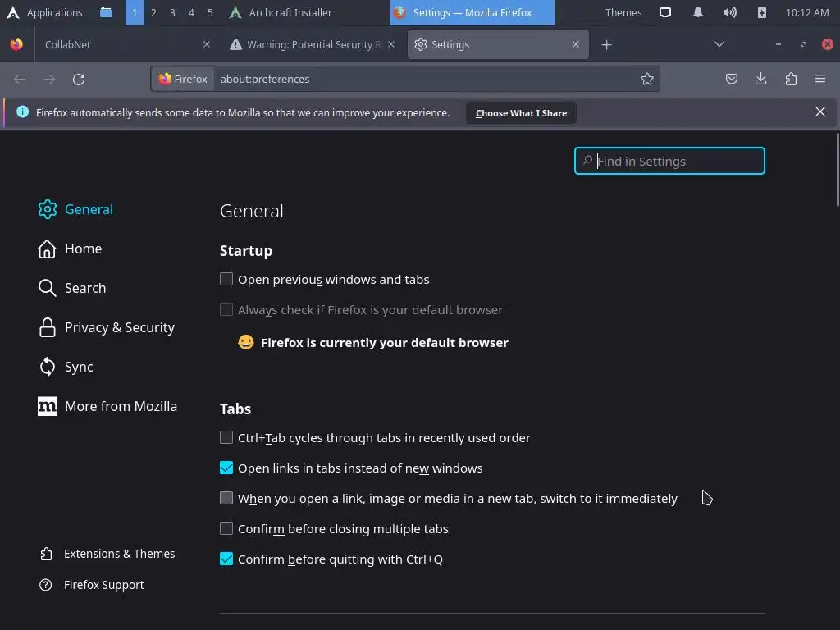Toggle Ctrl+Tab cycles through tabs checkbox
The height and width of the screenshot is (630, 840).
(226, 438)
